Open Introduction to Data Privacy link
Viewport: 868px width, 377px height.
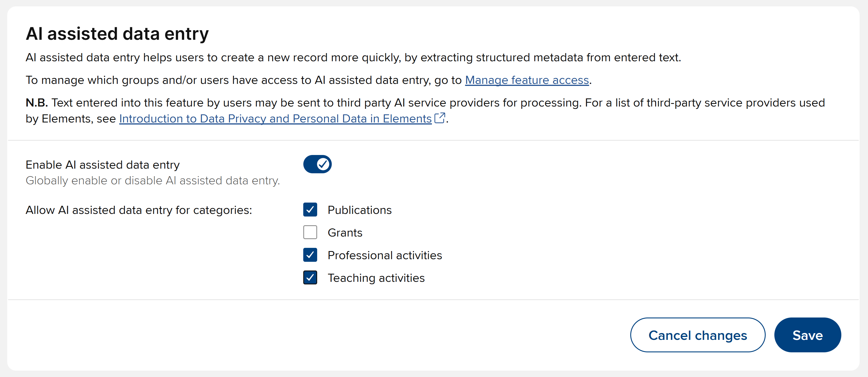pyautogui.click(x=275, y=119)
